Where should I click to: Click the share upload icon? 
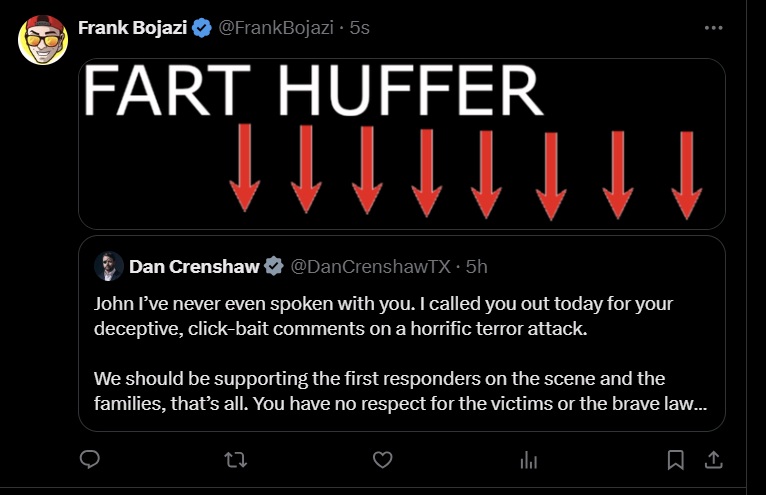coord(714,459)
